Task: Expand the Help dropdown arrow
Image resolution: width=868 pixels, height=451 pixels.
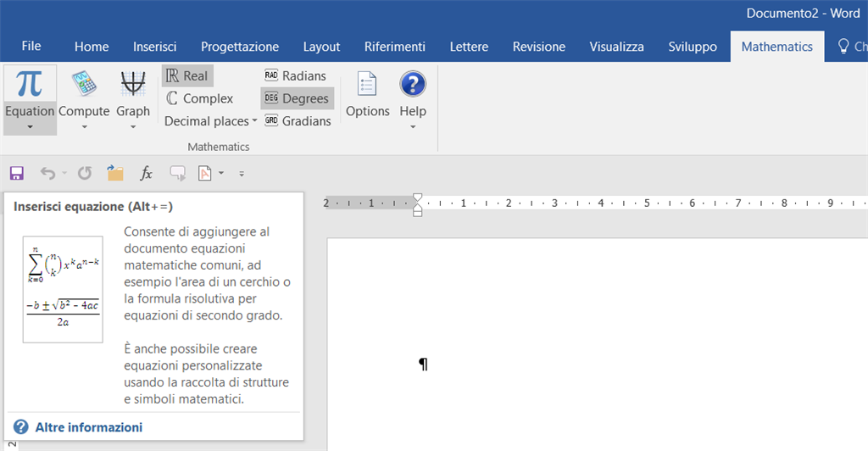Action: point(413,126)
